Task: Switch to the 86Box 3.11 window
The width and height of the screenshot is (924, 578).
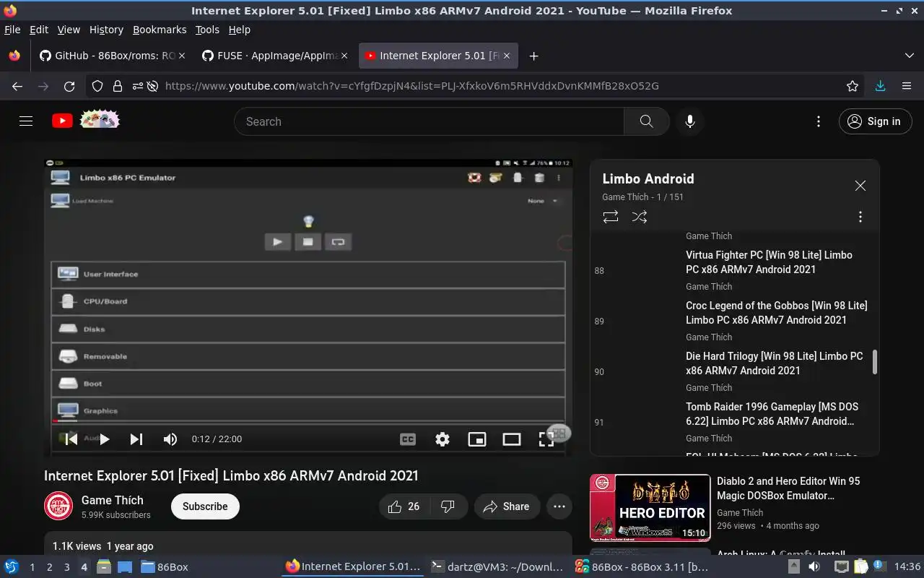Action: click(x=642, y=567)
